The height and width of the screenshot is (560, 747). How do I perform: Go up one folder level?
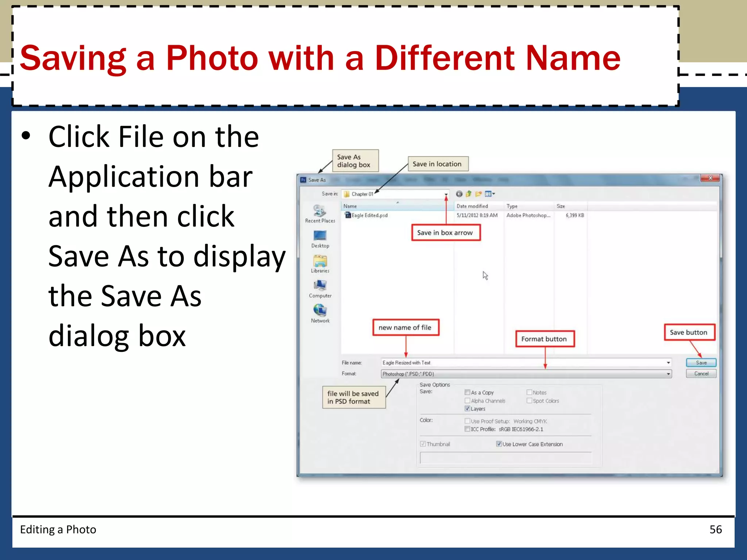pos(469,194)
